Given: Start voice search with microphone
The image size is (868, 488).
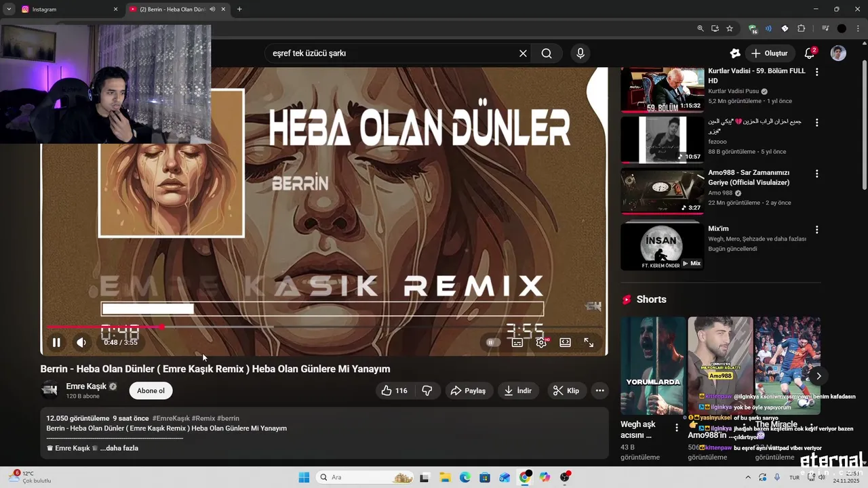Looking at the screenshot, I should 580,53.
